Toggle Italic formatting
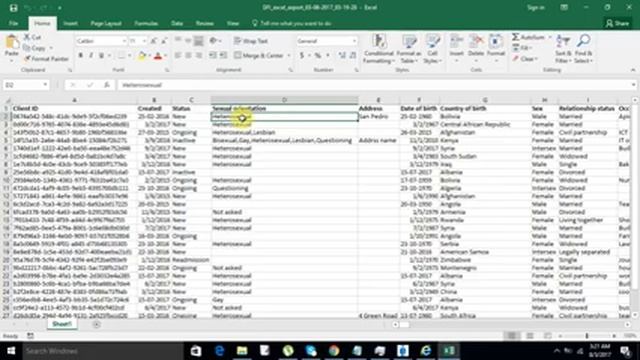Image resolution: width=640 pixels, height=360 pixels. click(91, 56)
